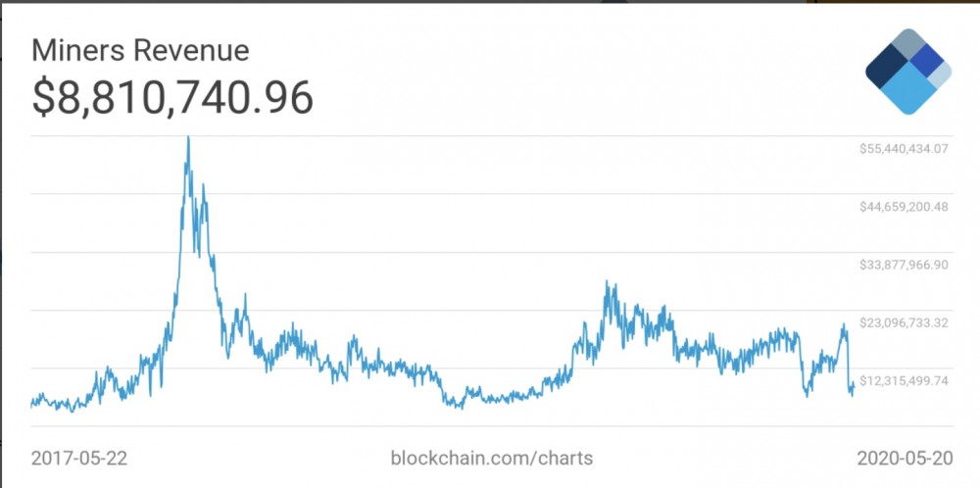Click the $23,096,733.32 axis label
The height and width of the screenshot is (488, 980).
pos(904,322)
